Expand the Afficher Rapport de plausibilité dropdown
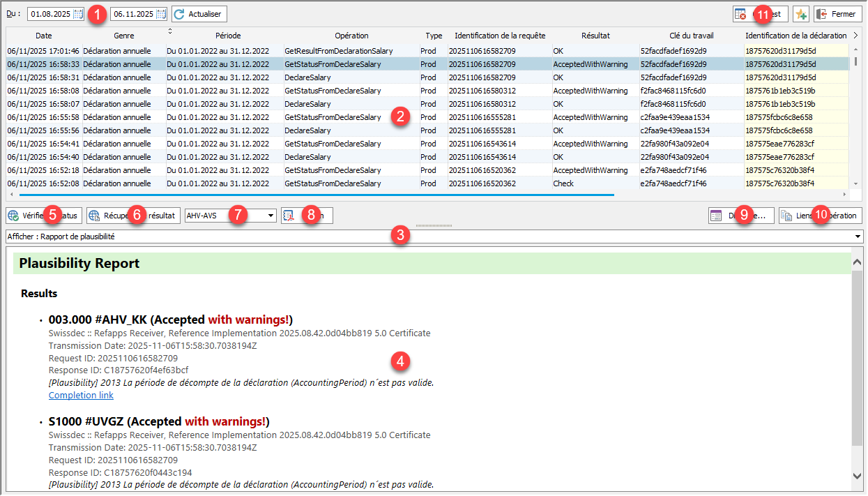The width and height of the screenshot is (868, 496). pyautogui.click(x=857, y=237)
